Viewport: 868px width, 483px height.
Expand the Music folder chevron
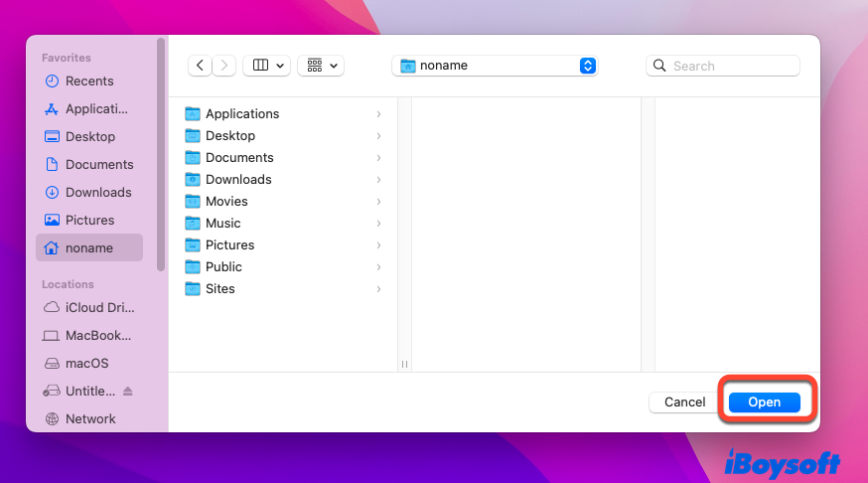378,224
